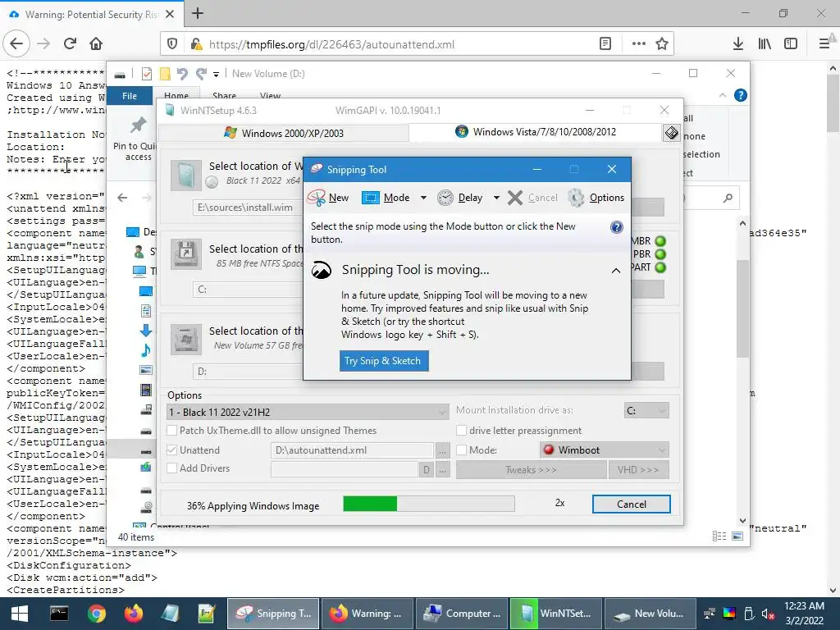840x630 pixels.
Task: Collapse Snipping Tool is moving notice
Action: [616, 271]
